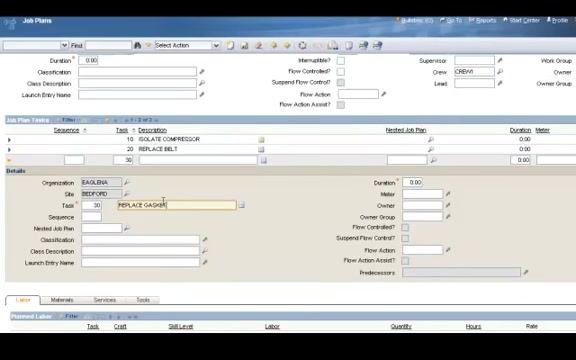Click the Change Status circular icon

click(302, 45)
